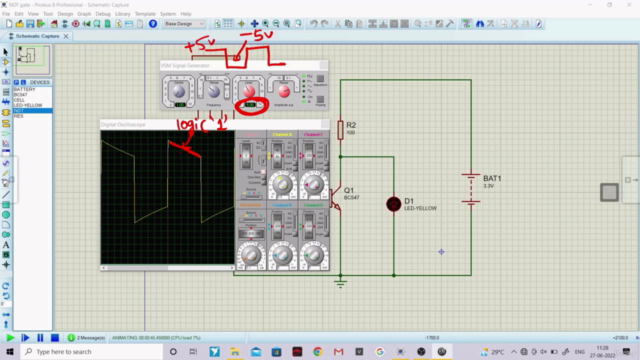Click the zoom out magnifier icon
The height and width of the screenshot is (360, 640).
click(x=276, y=24)
